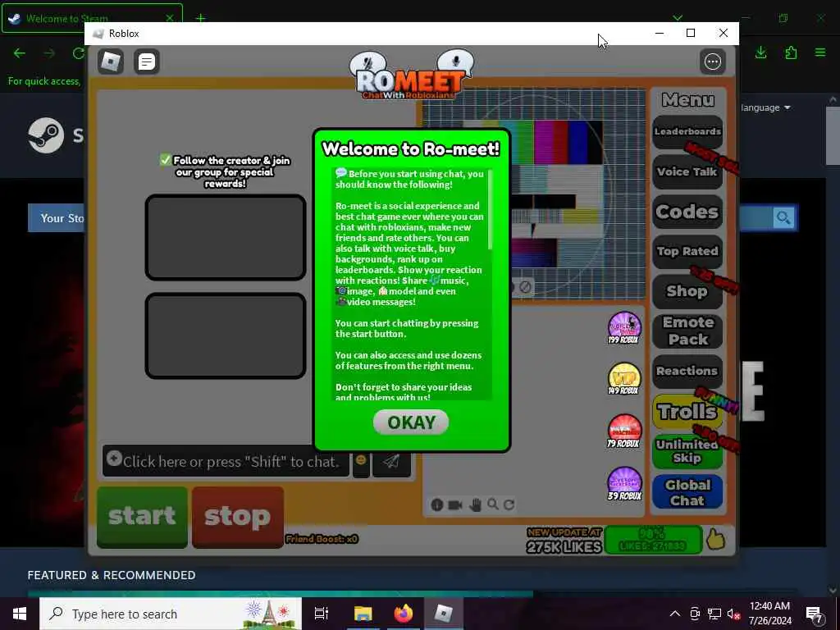
Task: Click the Steam logo on the page
Action: [46, 135]
